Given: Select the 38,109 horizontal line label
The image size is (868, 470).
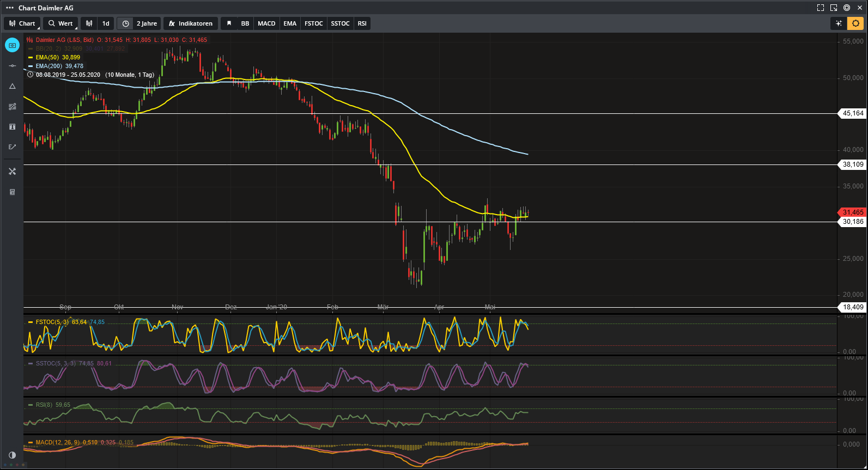Looking at the screenshot, I should pos(853,164).
